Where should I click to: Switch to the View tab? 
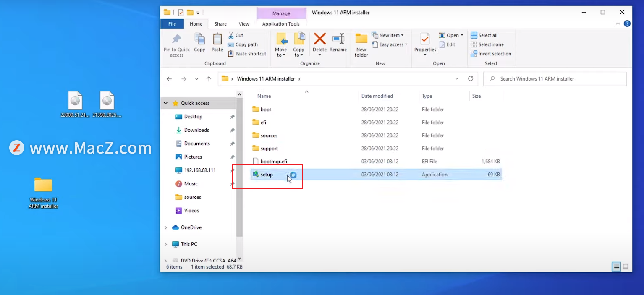tap(244, 24)
